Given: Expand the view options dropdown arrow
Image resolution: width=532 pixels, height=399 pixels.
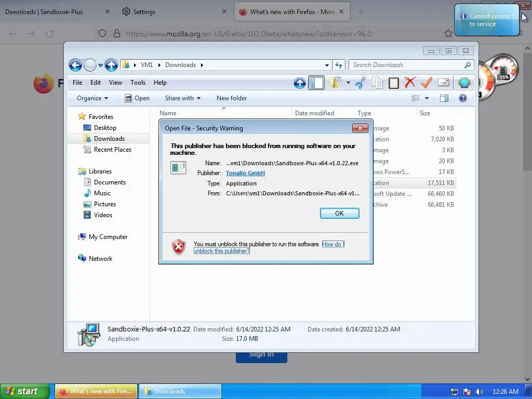Looking at the screenshot, I should pos(427,98).
